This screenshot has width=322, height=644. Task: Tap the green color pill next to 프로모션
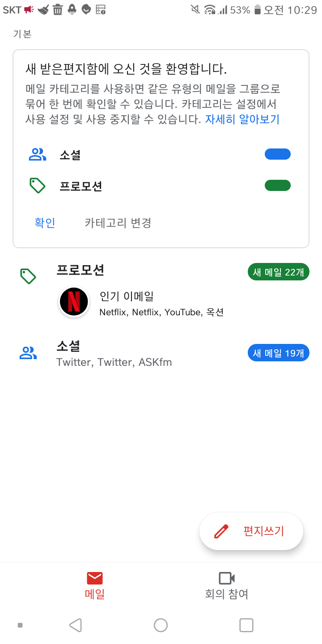coord(278,186)
